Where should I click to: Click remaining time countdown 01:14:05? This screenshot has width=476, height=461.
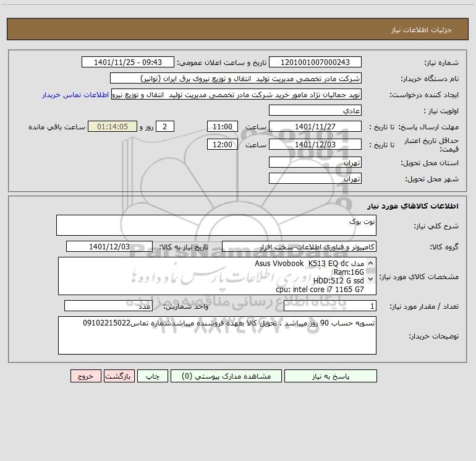pos(113,126)
